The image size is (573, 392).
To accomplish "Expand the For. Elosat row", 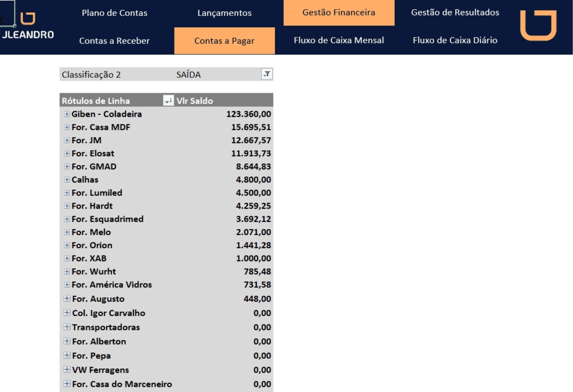I will click(x=67, y=153).
